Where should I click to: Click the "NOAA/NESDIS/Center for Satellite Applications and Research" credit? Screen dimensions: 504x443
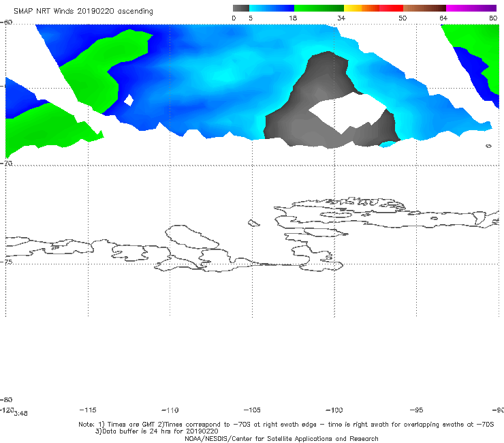click(x=281, y=438)
